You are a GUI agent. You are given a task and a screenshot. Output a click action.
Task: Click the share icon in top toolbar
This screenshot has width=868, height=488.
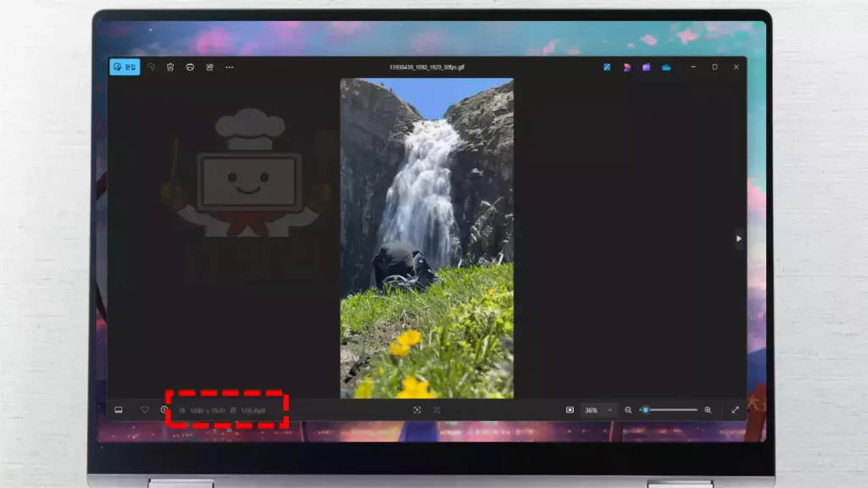[209, 67]
